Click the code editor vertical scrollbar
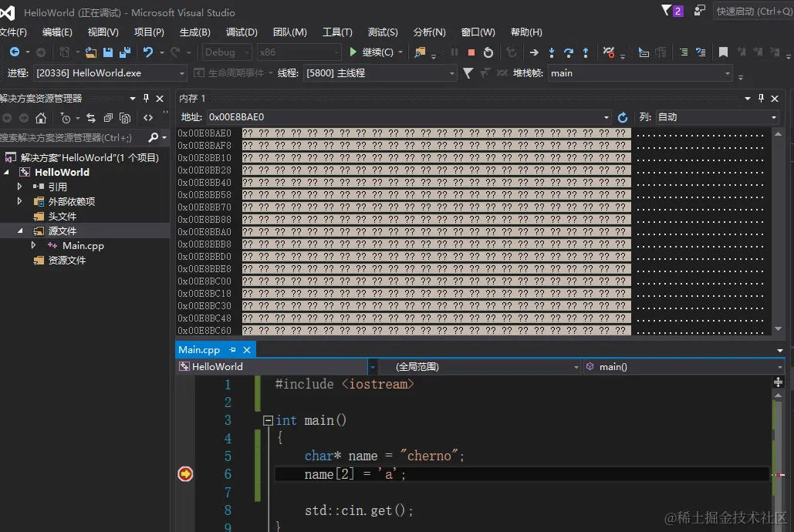794x532 pixels. pyautogui.click(x=778, y=447)
